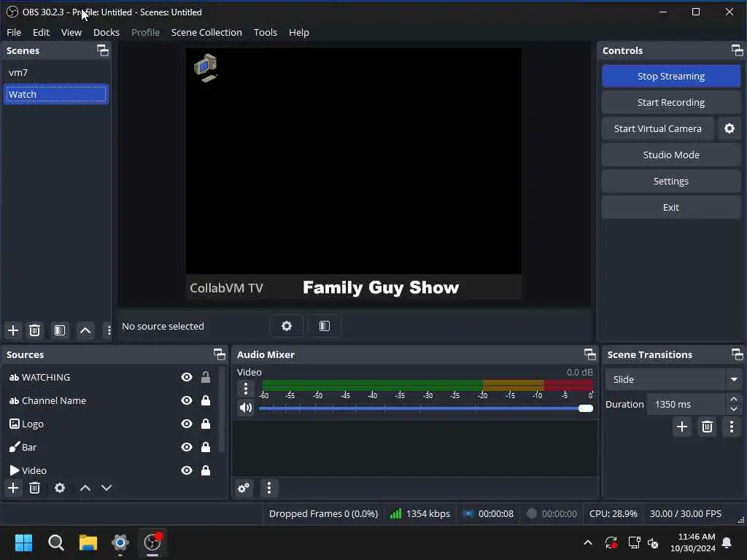Open Video audio track options dots

click(x=245, y=389)
